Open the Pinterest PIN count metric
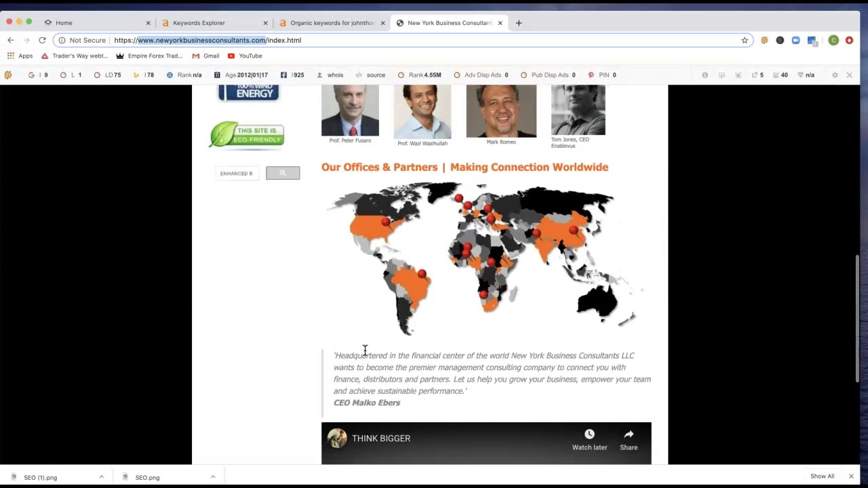Viewport: 868px width, 488px height. pyautogui.click(x=602, y=75)
